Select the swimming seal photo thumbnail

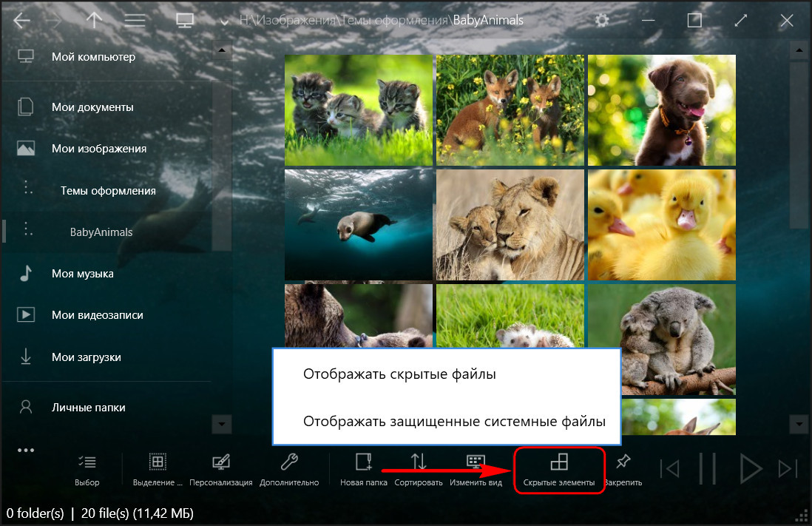359,225
